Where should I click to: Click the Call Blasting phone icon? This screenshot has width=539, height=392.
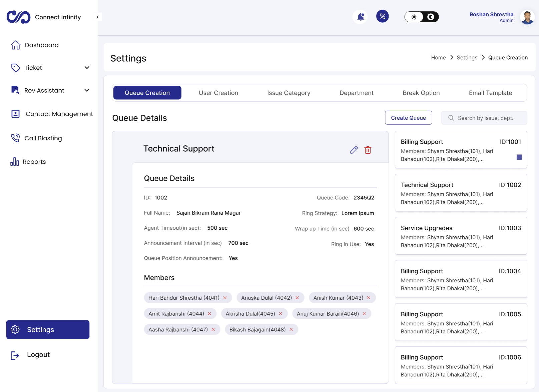tap(15, 138)
